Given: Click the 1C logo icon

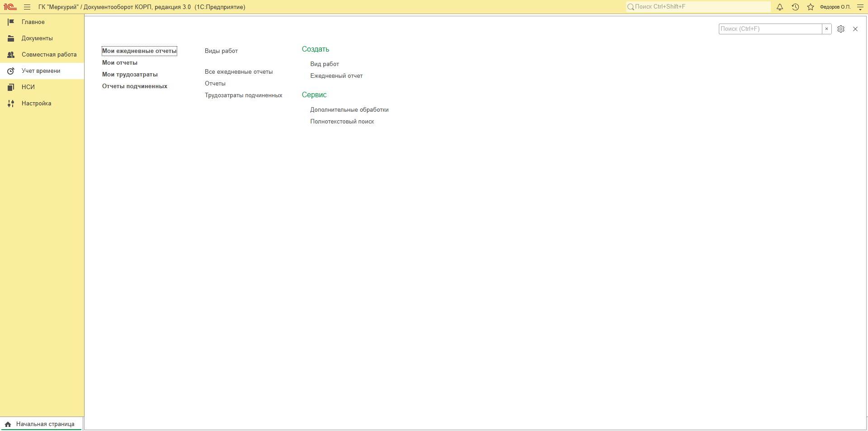Looking at the screenshot, I should point(10,7).
